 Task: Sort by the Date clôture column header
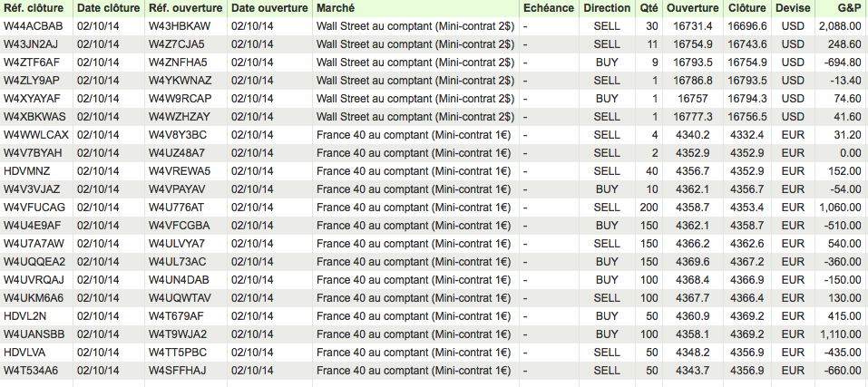(108, 8)
